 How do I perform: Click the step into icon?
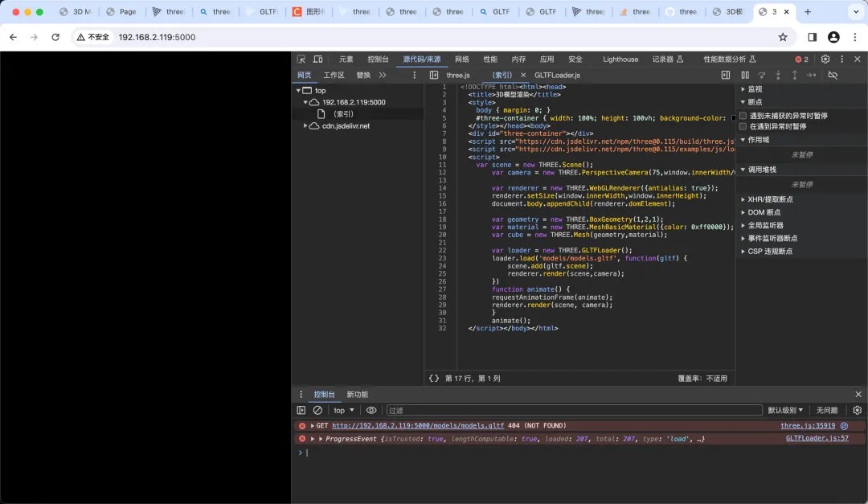click(x=778, y=75)
